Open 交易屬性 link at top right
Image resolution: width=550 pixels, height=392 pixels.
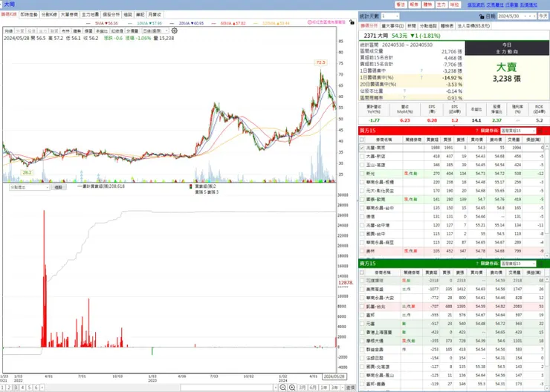tap(495, 5)
